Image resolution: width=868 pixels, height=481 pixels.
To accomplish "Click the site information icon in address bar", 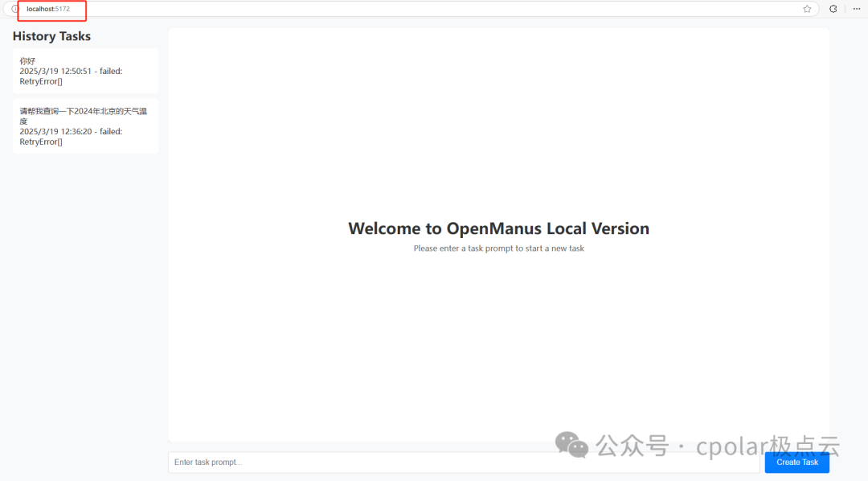I will (x=14, y=9).
